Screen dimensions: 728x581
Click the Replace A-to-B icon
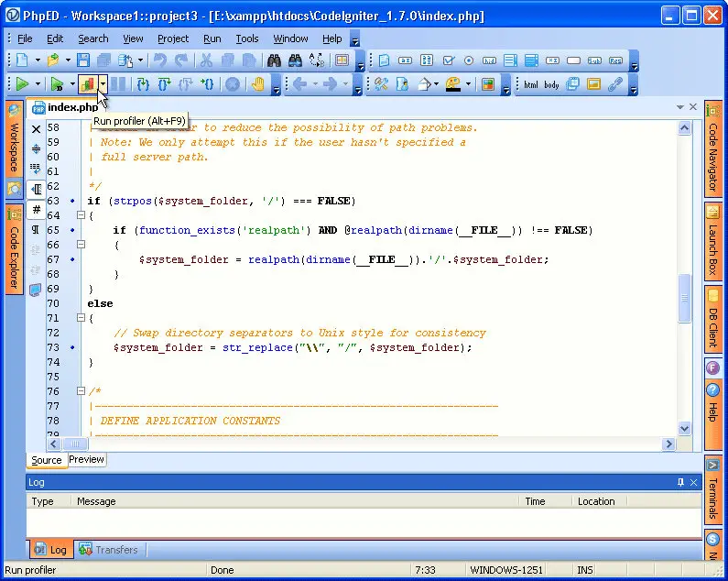coord(317,60)
